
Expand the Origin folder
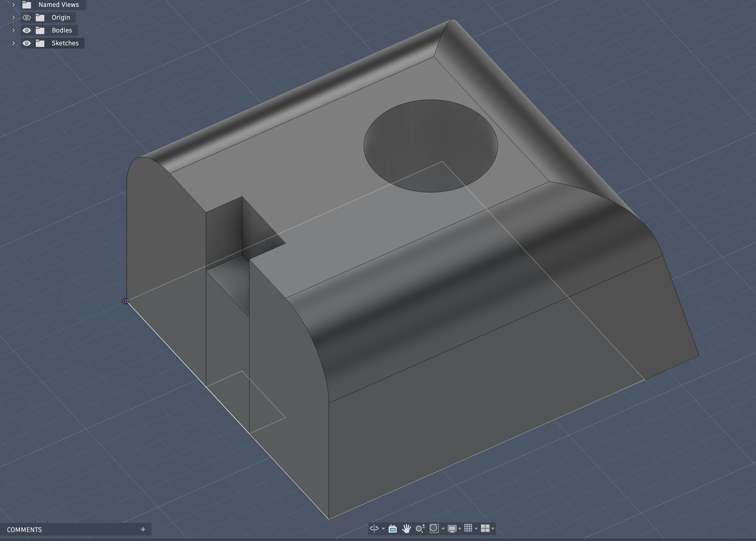(13, 17)
